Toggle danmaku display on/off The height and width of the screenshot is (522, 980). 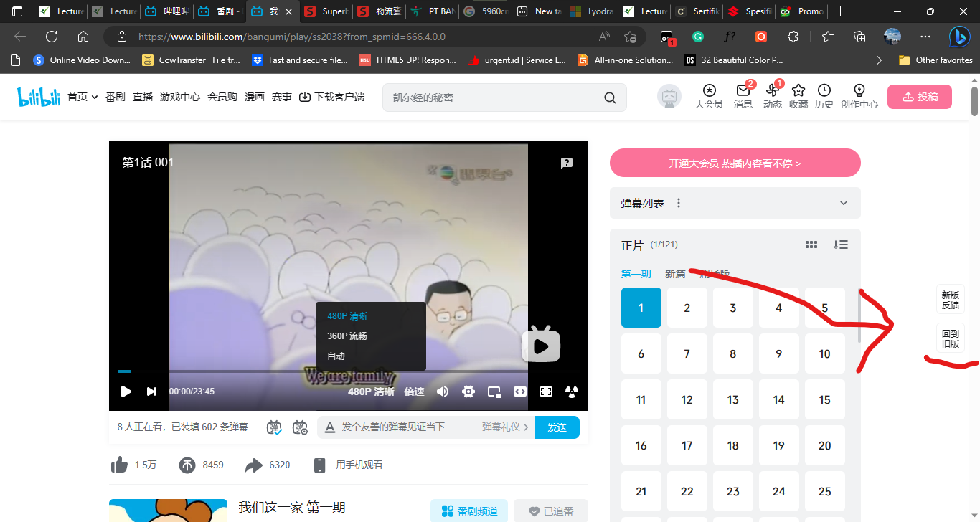point(274,427)
